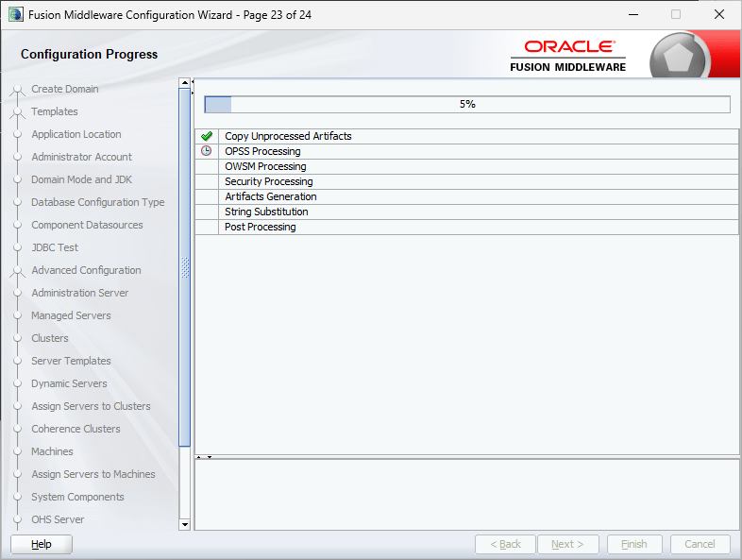742x560 pixels.
Task: Click the grey pentagon sphere emblem
Action: pos(679,58)
